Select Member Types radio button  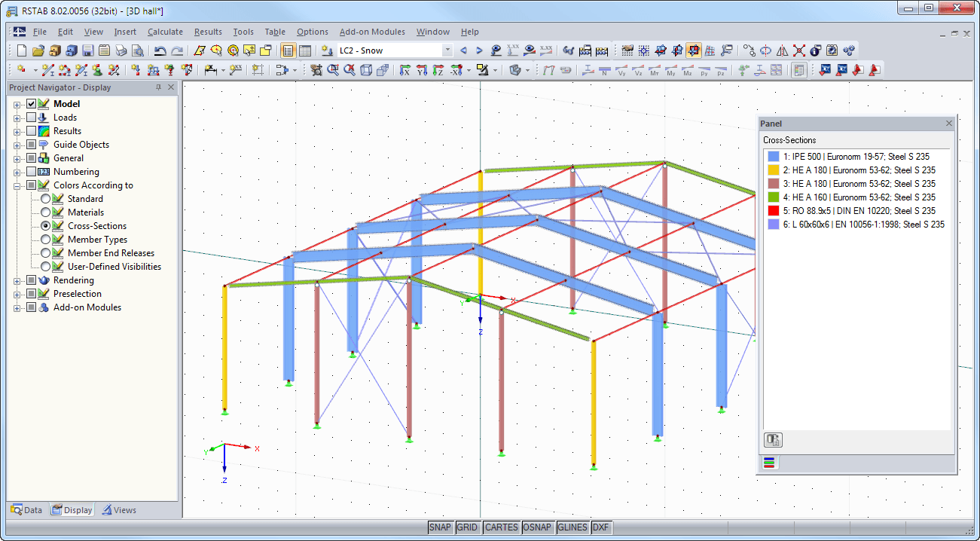click(x=46, y=240)
